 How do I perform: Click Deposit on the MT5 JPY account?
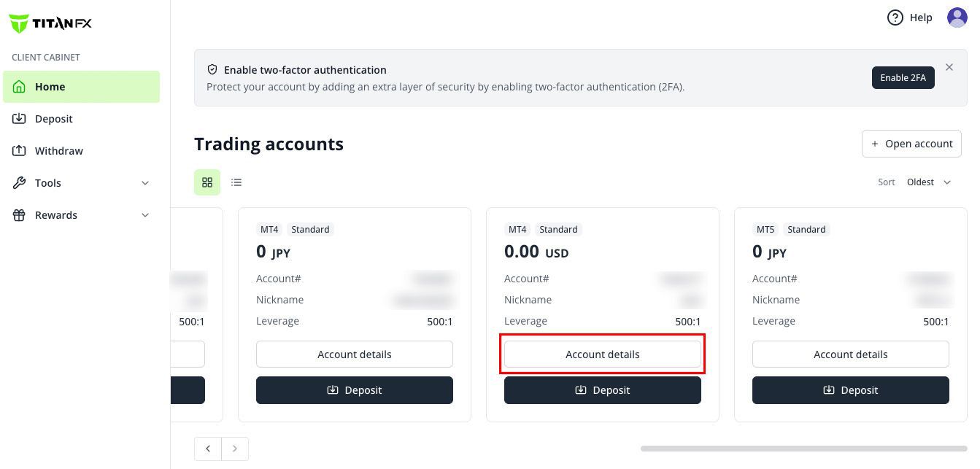850,390
